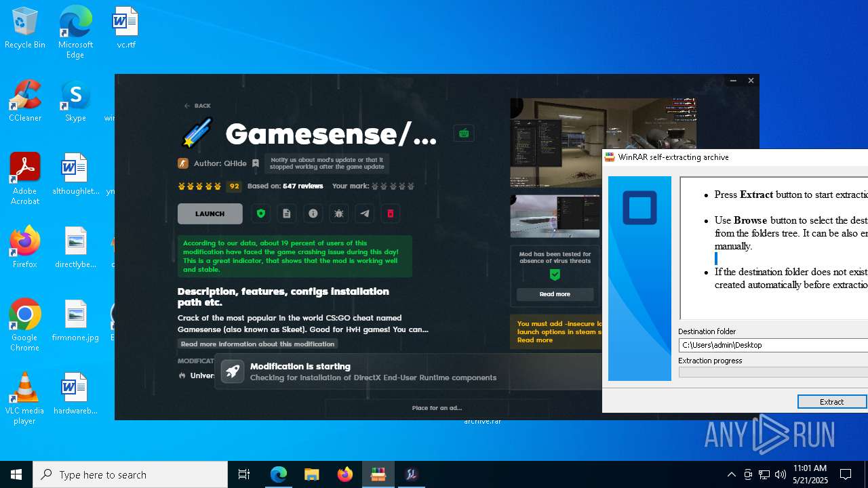Open the CCleaner desktop shortcut
868x488 pixels.
point(25,101)
